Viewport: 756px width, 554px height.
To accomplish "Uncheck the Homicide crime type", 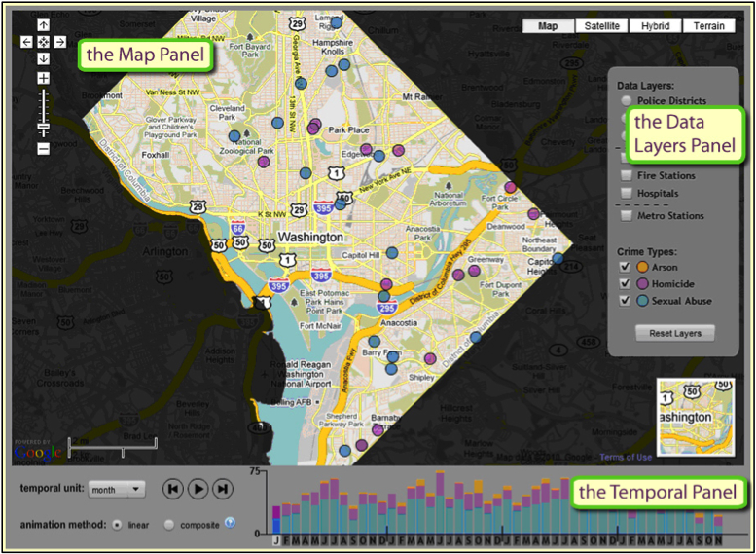I will tap(625, 284).
